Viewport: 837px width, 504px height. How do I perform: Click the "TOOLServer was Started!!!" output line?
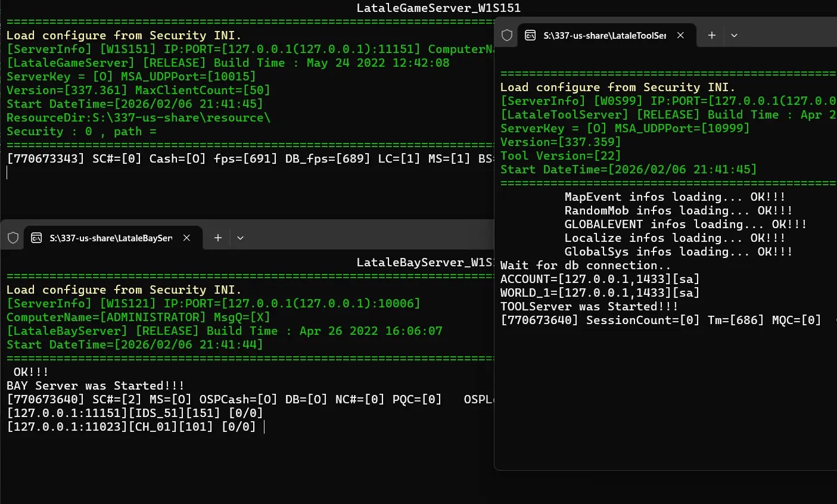coord(589,306)
